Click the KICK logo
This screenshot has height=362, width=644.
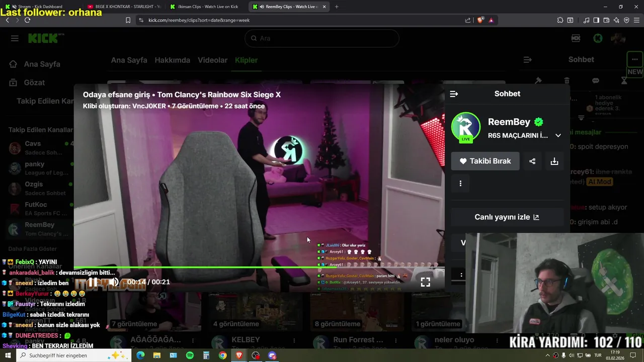point(43,38)
